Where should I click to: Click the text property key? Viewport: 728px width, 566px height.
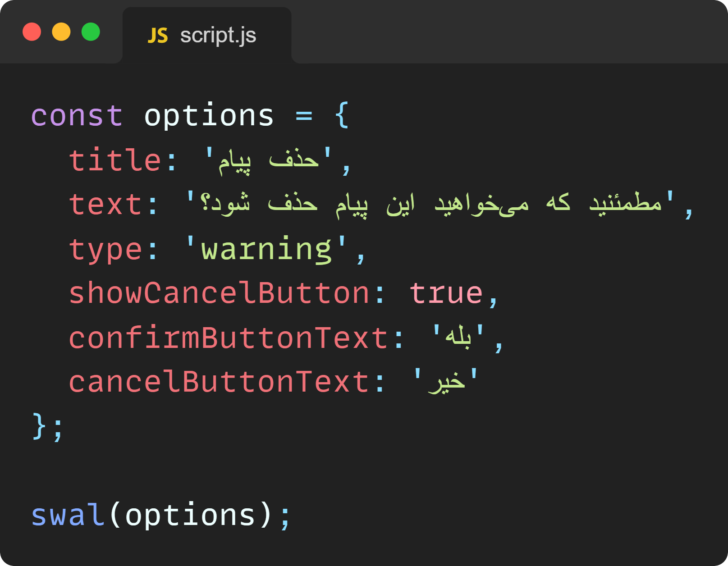click(105, 205)
